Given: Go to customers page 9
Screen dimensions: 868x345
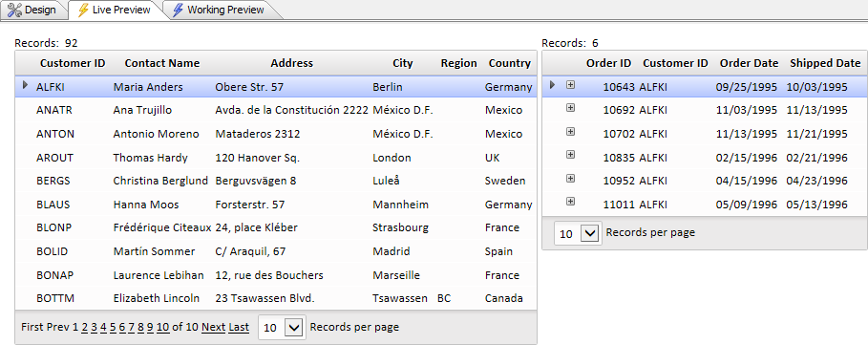Looking at the screenshot, I should coord(150,327).
